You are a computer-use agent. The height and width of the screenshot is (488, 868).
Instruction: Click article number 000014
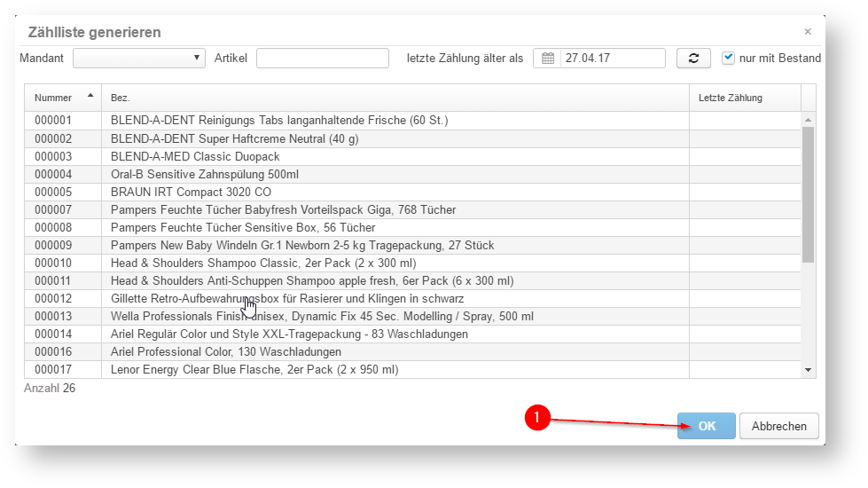pyautogui.click(x=53, y=334)
